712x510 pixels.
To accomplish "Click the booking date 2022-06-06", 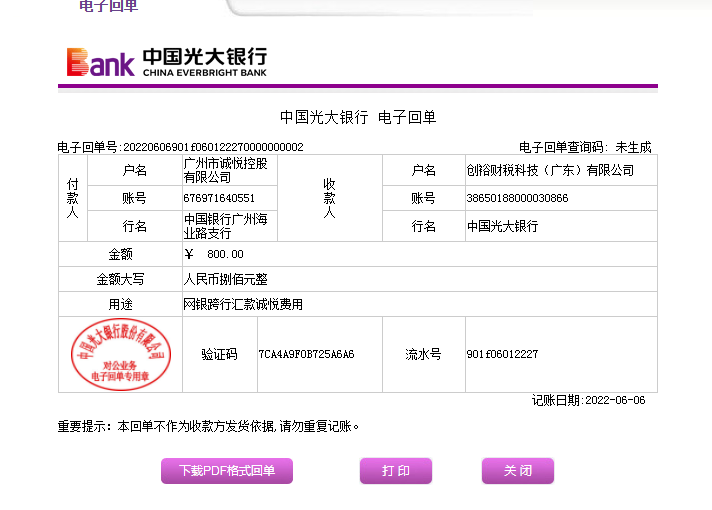I will 615,400.
